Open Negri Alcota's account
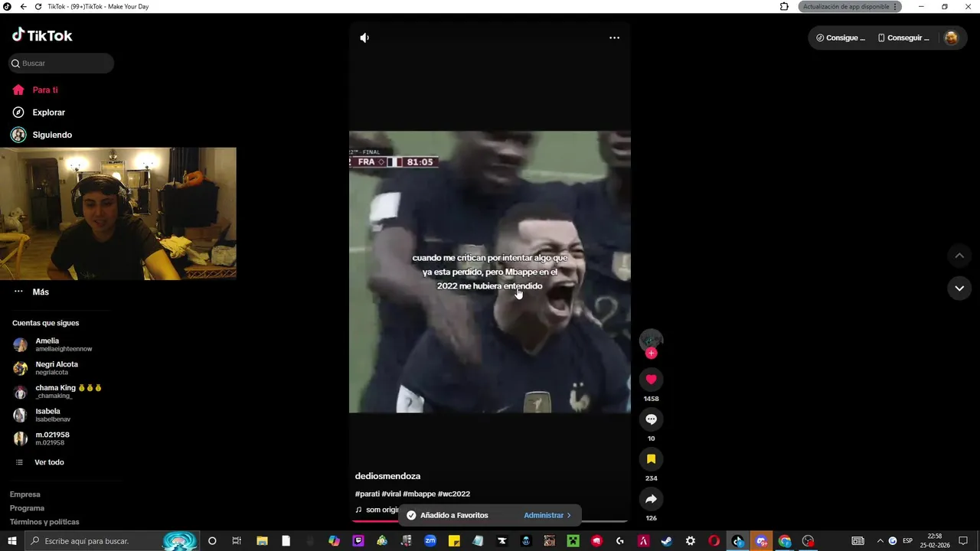Screen dimensions: 980x551 pos(46,368)
